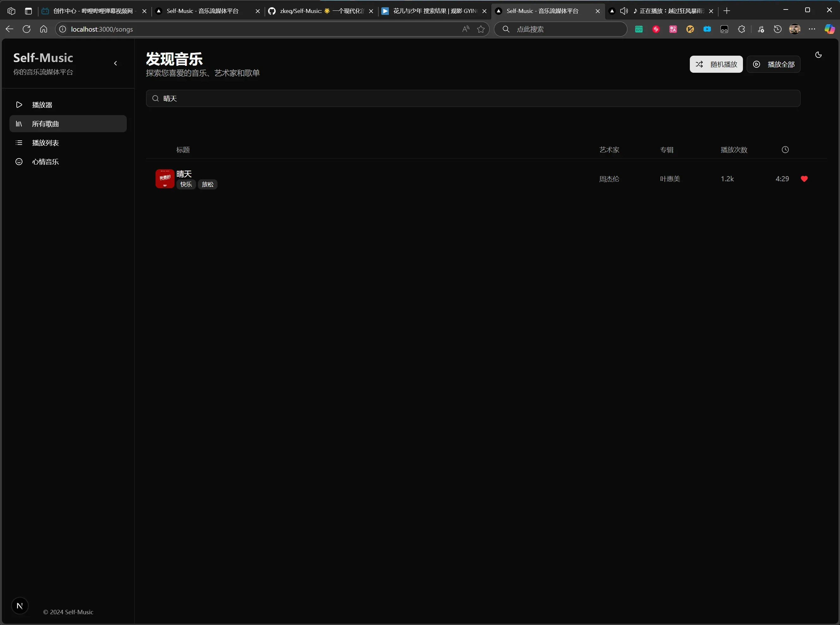
Task: Click the 晴天 album cover thumbnail
Action: point(165,179)
